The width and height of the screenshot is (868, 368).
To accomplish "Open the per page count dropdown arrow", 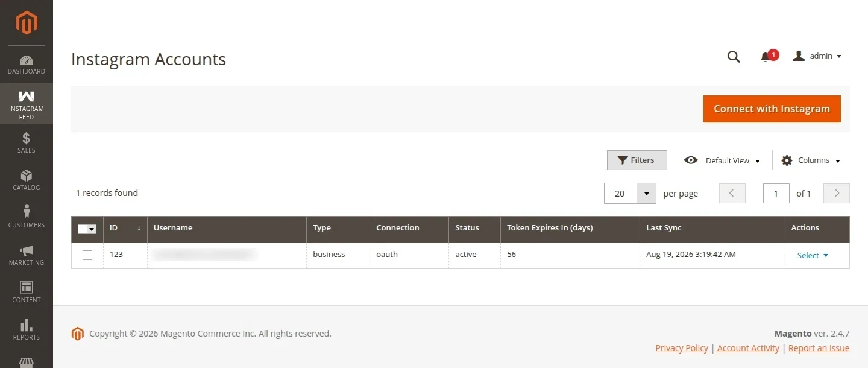I will pyautogui.click(x=646, y=194).
